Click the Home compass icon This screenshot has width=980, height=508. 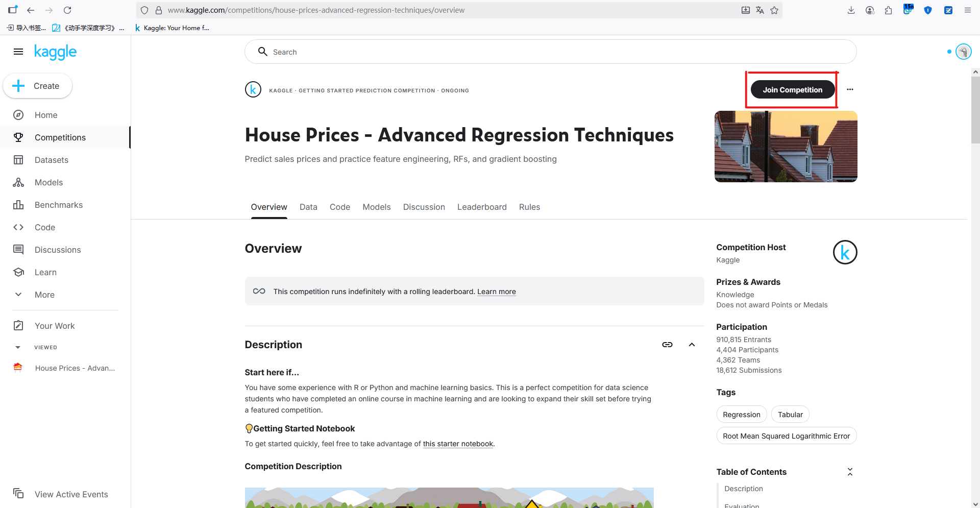click(18, 115)
